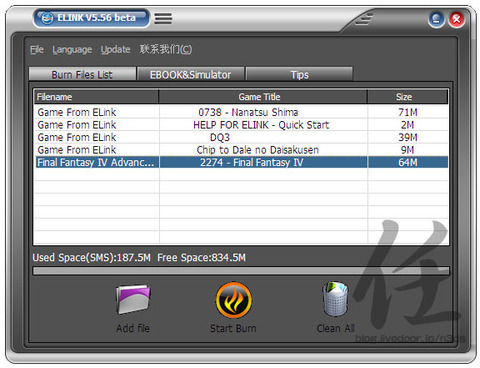This screenshot has width=480, height=368.
Task: Open the File menu
Action: 37,50
